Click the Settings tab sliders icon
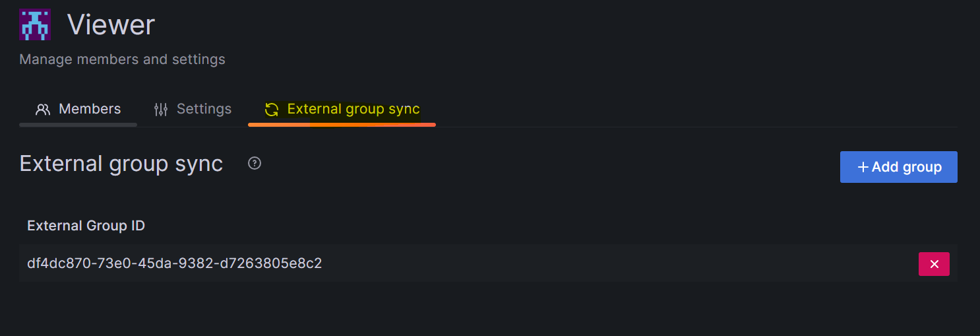This screenshot has width=980, height=336. click(161, 110)
